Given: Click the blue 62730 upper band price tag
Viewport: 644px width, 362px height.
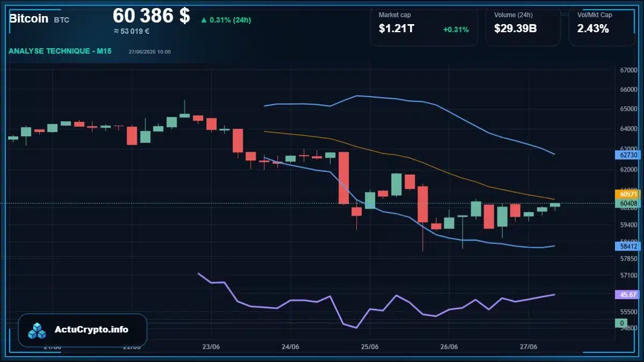Looking at the screenshot, I should (628, 155).
